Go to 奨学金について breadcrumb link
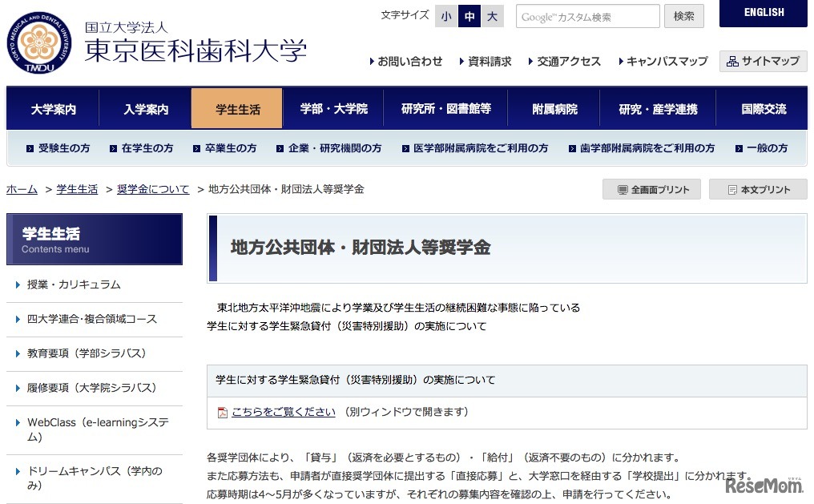This screenshot has width=814, height=504. point(153,189)
